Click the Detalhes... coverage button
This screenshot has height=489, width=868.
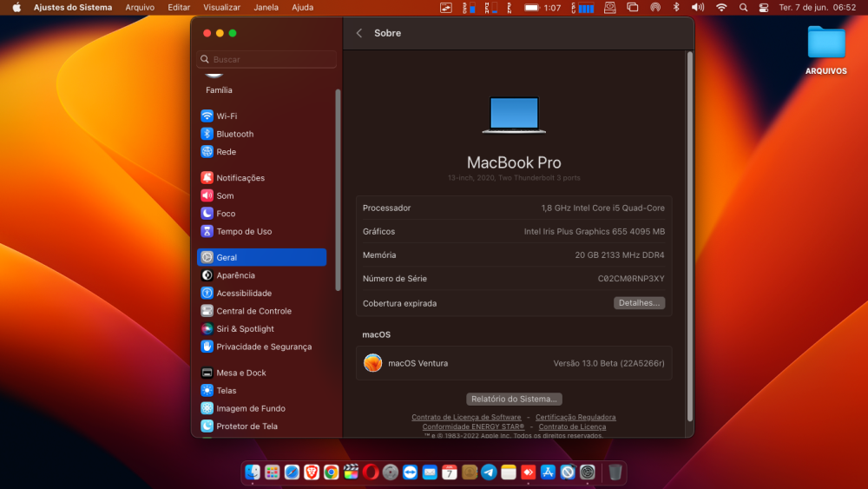639,303
